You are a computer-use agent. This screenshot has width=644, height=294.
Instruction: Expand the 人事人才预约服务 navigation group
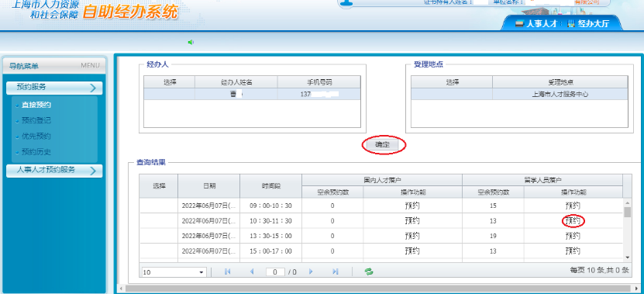54,170
